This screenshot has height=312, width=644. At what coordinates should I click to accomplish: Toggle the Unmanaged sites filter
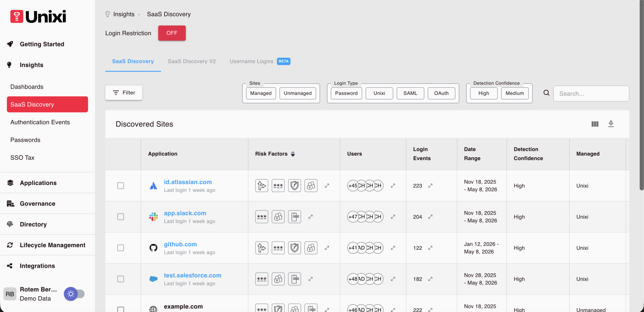pos(298,93)
